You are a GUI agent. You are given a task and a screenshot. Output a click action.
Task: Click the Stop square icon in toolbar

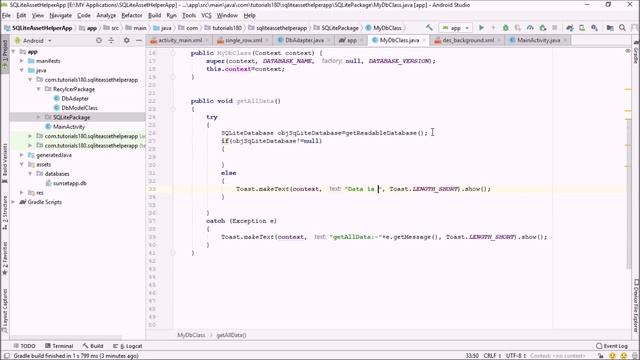(554, 28)
